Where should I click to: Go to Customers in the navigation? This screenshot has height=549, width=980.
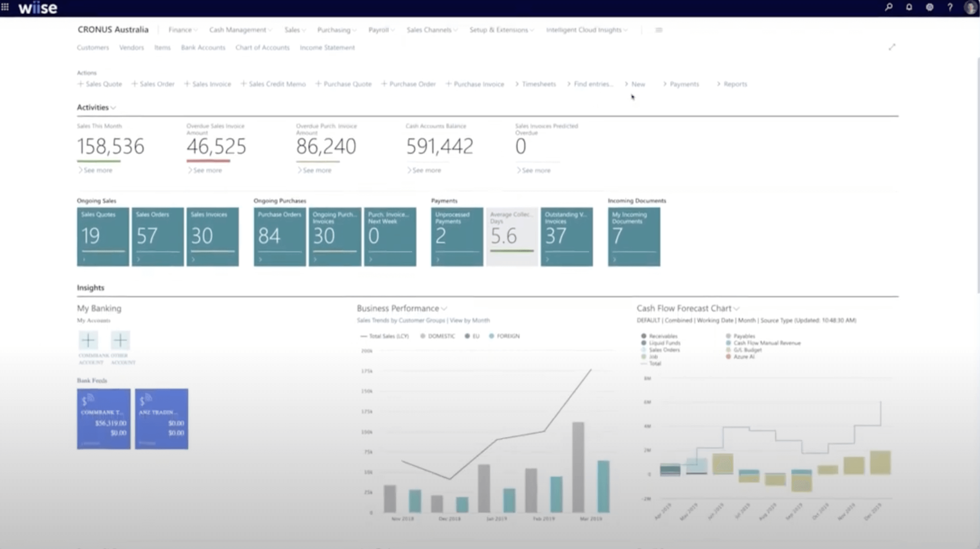[x=93, y=47]
